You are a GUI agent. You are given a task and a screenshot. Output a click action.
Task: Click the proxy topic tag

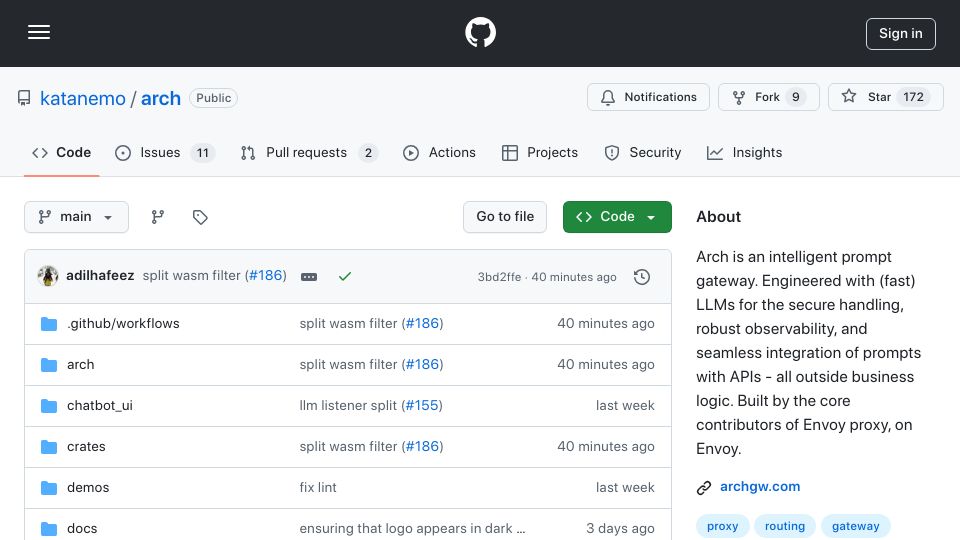tap(722, 526)
